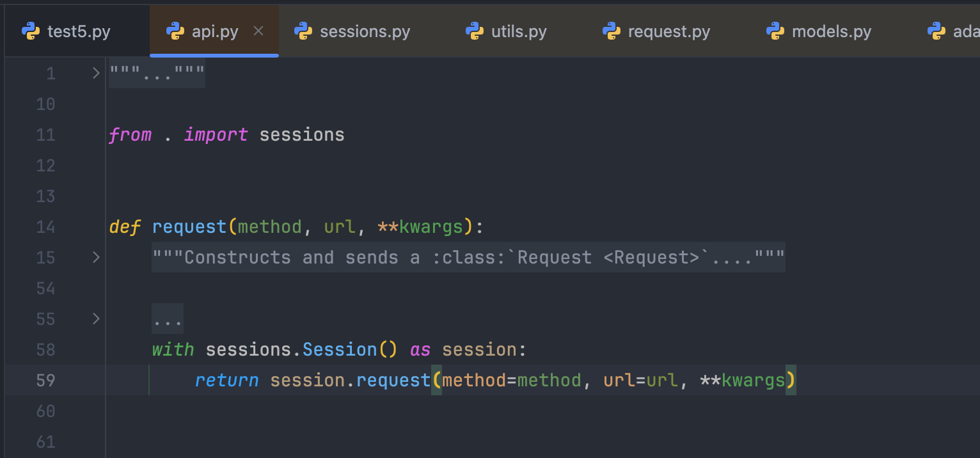Click the Session class reference on line 58
This screenshot has width=980, height=458.
[x=340, y=350]
